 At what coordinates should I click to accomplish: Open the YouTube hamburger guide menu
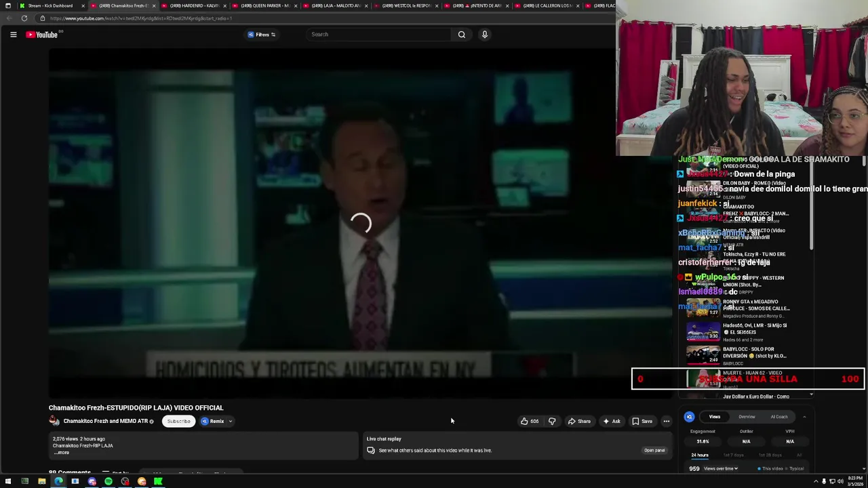pyautogui.click(x=13, y=35)
